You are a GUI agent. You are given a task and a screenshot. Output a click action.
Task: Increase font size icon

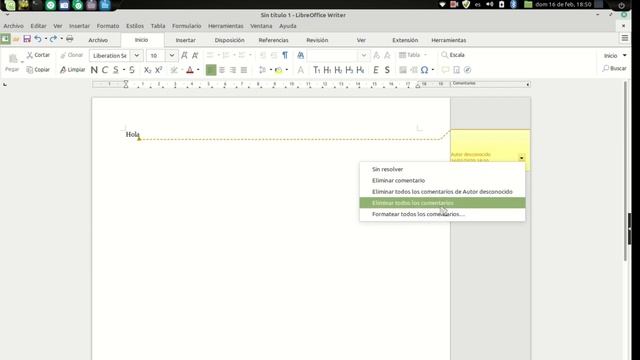pos(184,55)
